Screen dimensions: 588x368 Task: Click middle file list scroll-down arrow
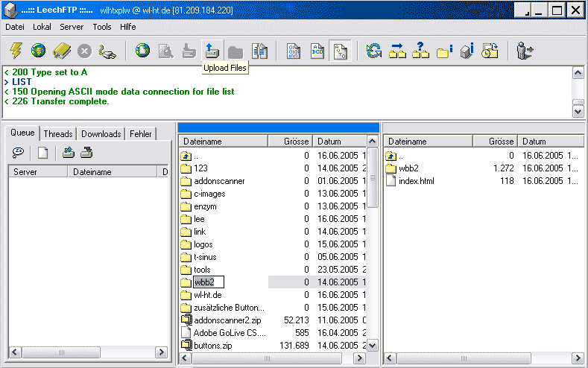tap(372, 346)
